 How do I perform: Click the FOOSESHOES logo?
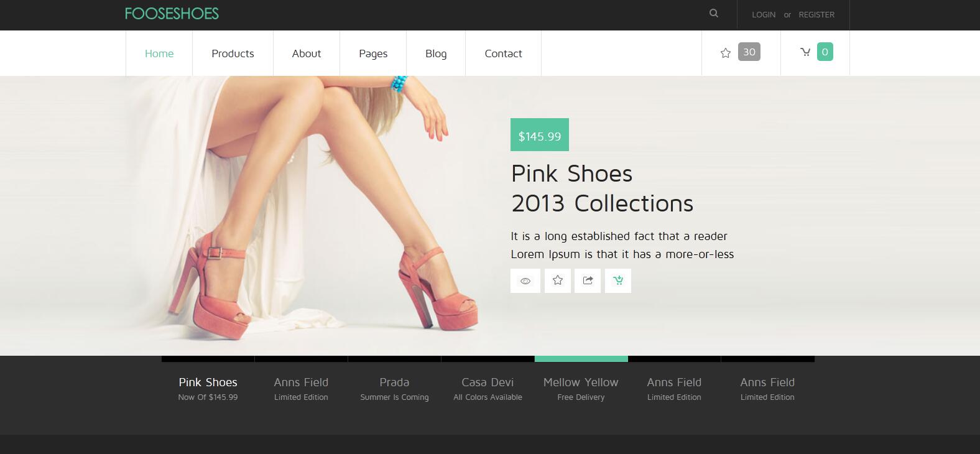(x=172, y=14)
